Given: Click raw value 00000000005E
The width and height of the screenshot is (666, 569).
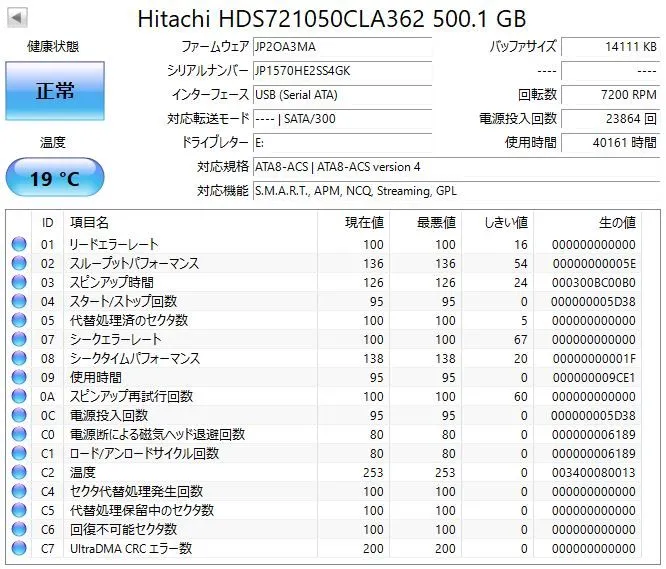Looking at the screenshot, I should tap(594, 263).
